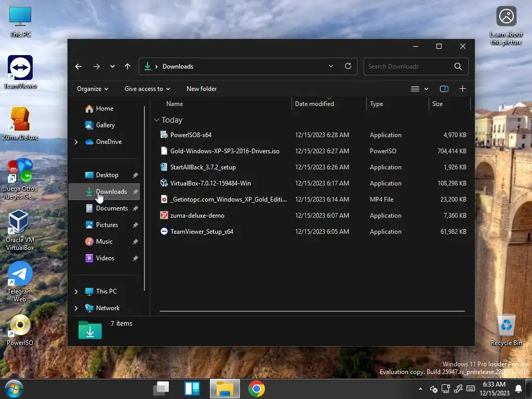Click File Explorer in the taskbar

pyautogui.click(x=224, y=389)
